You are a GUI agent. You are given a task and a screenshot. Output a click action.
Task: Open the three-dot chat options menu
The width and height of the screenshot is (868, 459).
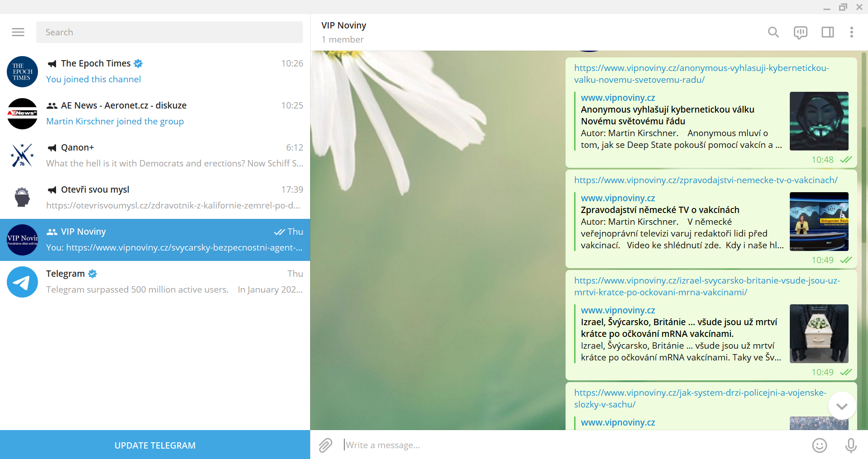tap(852, 32)
